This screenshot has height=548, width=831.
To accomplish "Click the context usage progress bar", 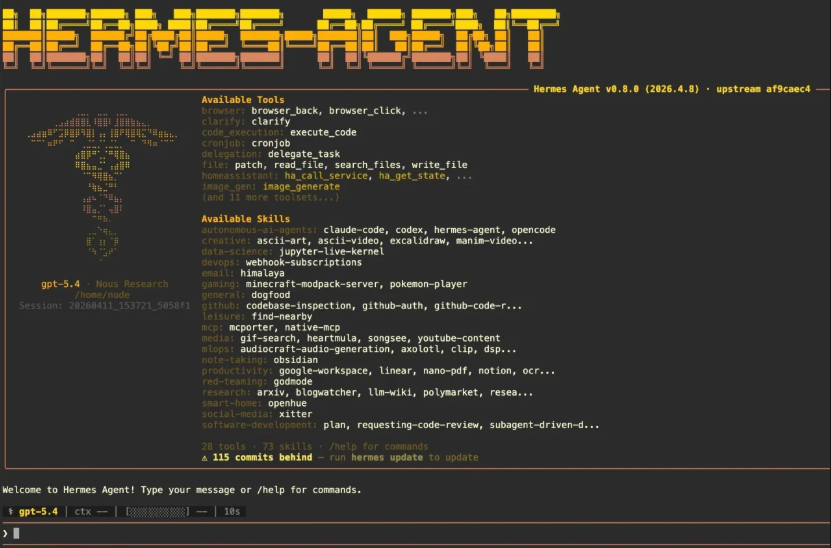I will point(157,511).
